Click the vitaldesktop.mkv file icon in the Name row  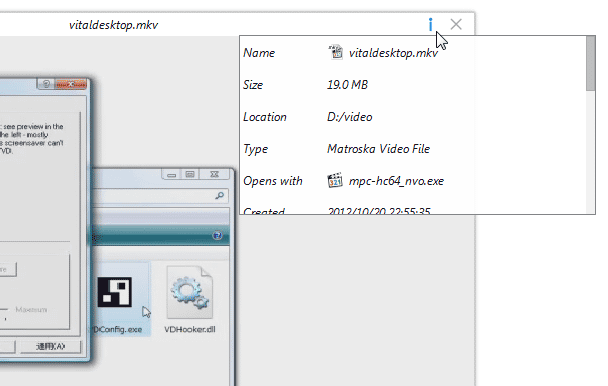tap(335, 52)
